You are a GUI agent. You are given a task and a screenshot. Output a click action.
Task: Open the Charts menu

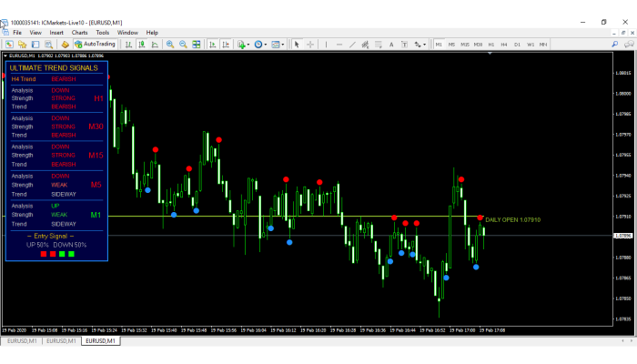click(80, 32)
